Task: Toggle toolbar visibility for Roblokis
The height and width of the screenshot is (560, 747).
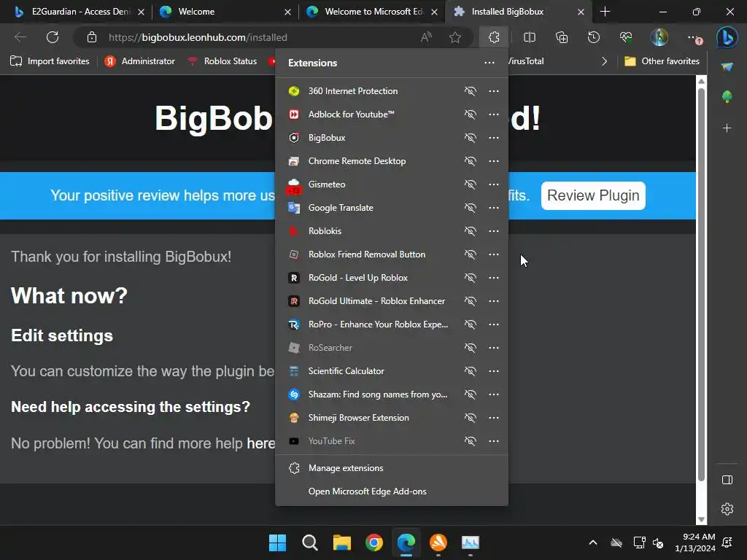Action: coord(471,231)
